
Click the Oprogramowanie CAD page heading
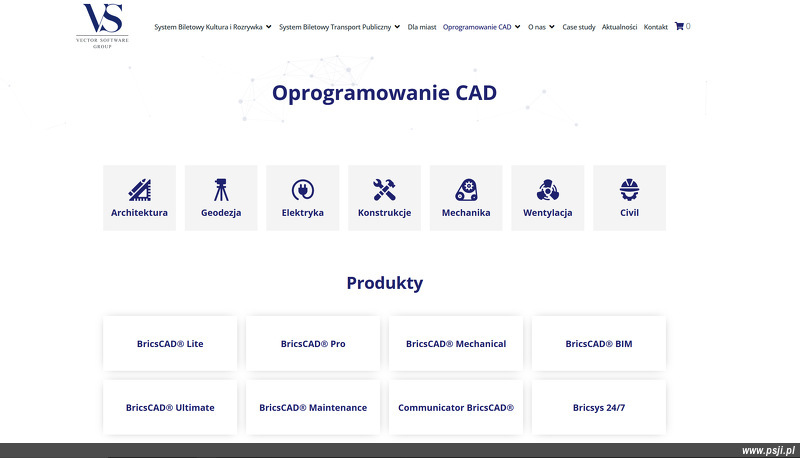(x=384, y=93)
